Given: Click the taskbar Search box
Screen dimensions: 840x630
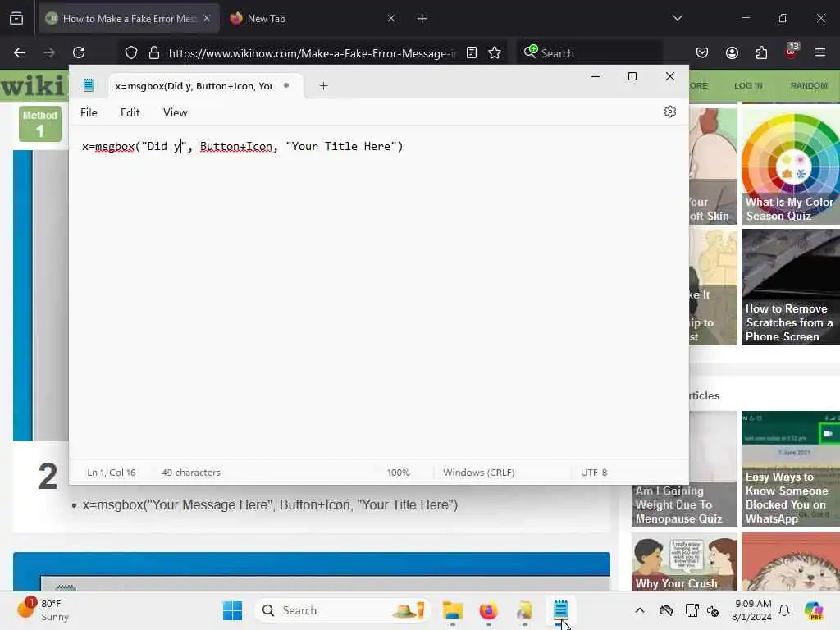Looking at the screenshot, I should click(x=343, y=610).
